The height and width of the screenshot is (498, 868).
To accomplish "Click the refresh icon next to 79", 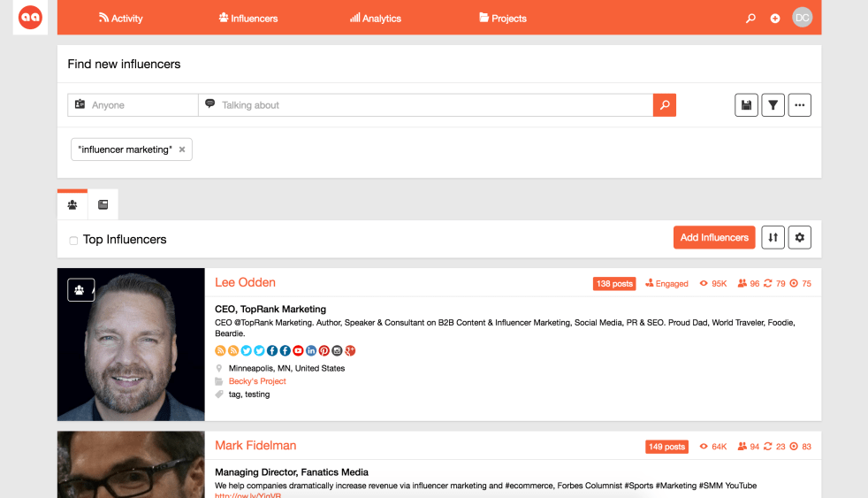I will pyautogui.click(x=768, y=283).
